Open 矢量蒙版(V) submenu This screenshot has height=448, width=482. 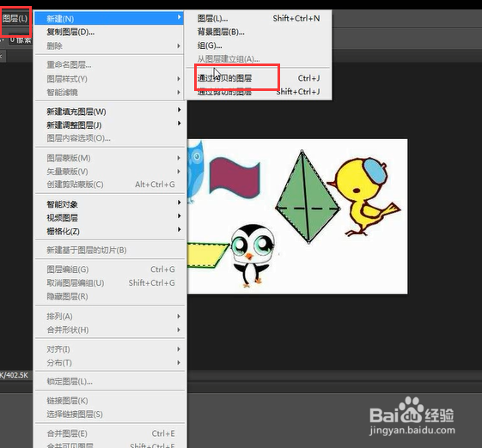[x=109, y=172]
